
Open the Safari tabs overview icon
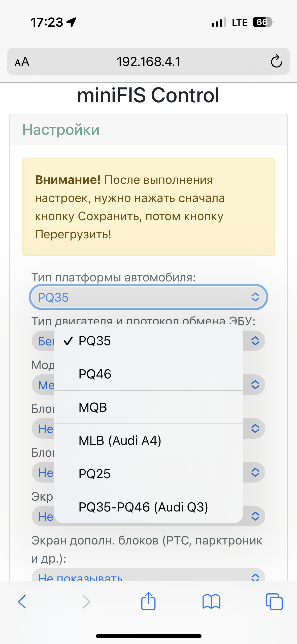coord(274,602)
